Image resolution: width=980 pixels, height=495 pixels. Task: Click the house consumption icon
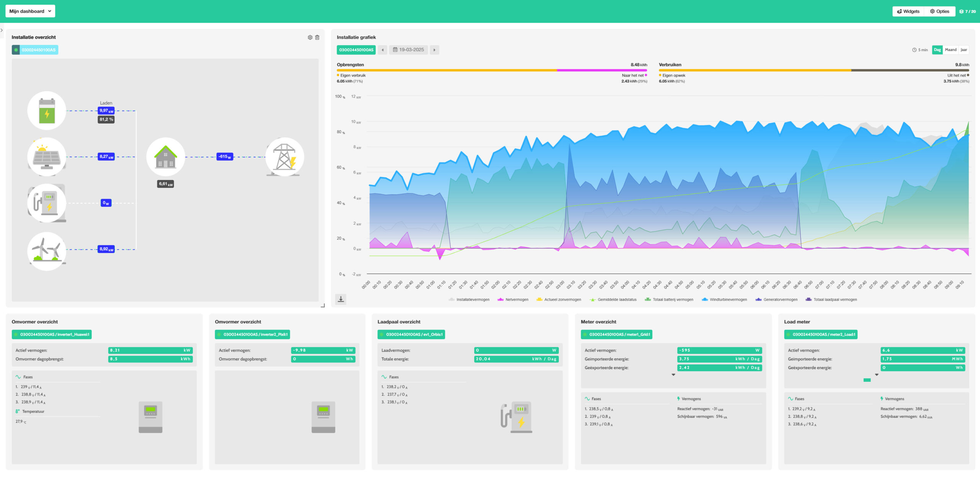[165, 157]
